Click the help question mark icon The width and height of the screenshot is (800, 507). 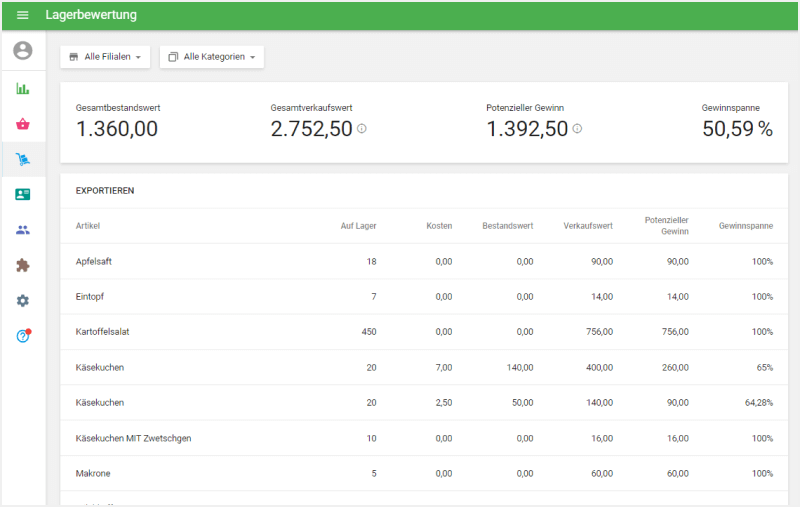coord(23,336)
